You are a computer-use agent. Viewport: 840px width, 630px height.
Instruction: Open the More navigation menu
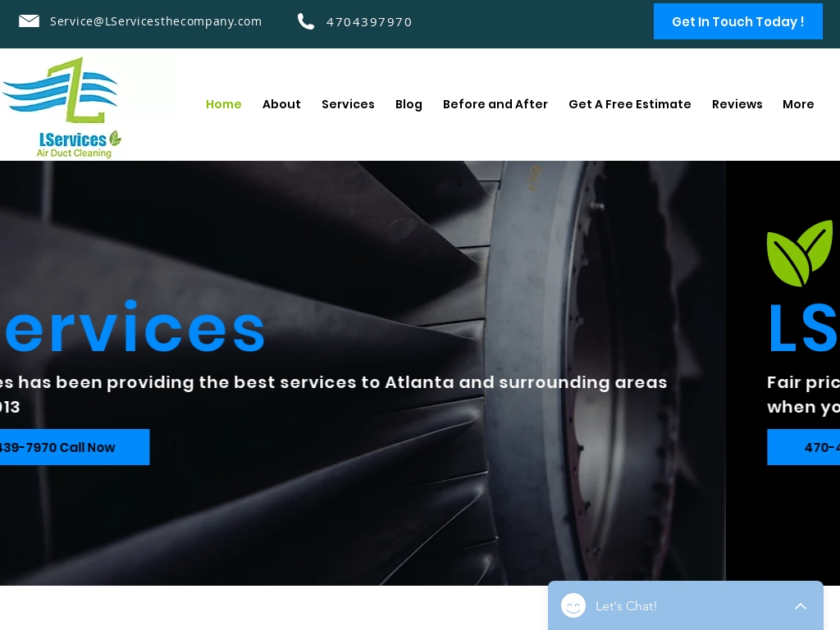click(x=798, y=104)
